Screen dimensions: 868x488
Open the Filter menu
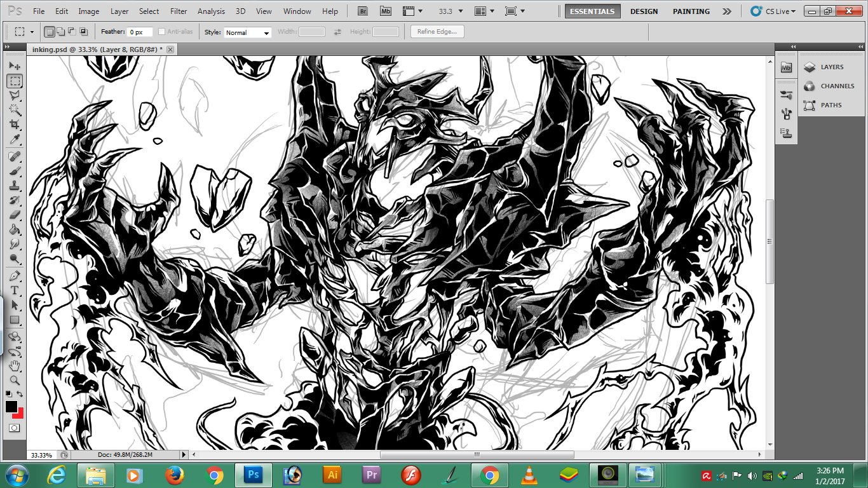click(179, 11)
